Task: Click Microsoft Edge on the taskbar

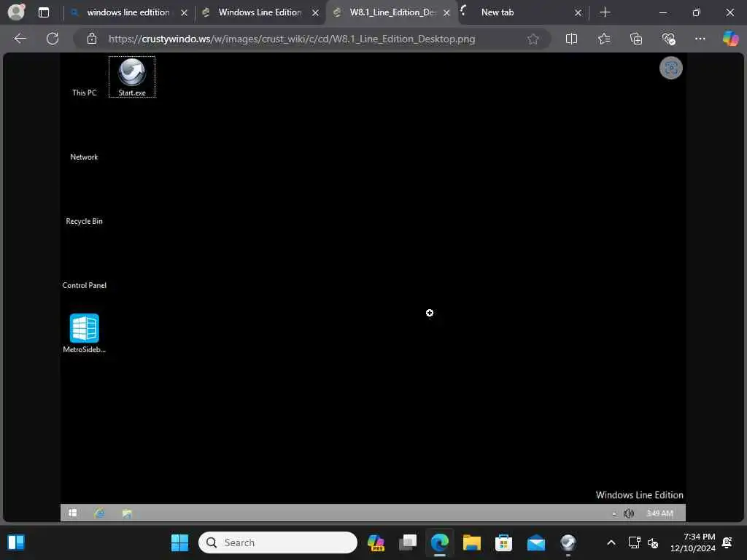Action: (440, 542)
